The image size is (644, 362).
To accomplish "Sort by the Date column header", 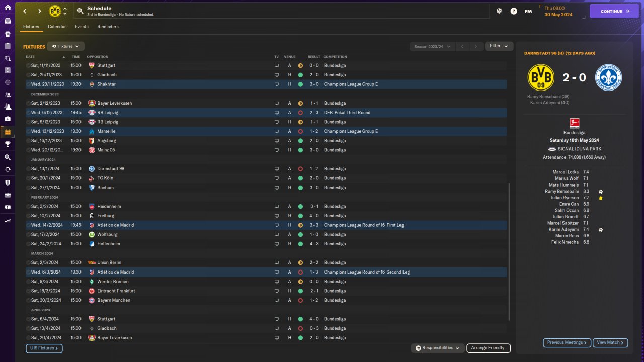I will pyautogui.click(x=30, y=57).
